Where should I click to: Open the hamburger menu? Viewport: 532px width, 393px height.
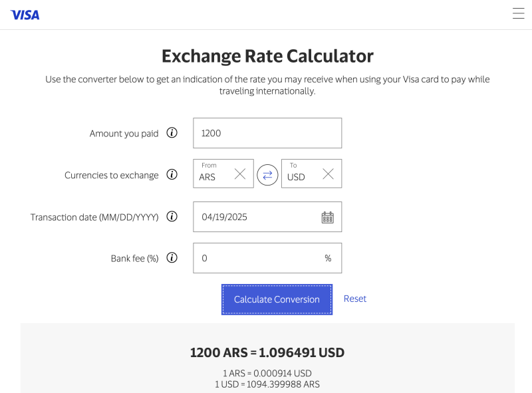coord(519,13)
